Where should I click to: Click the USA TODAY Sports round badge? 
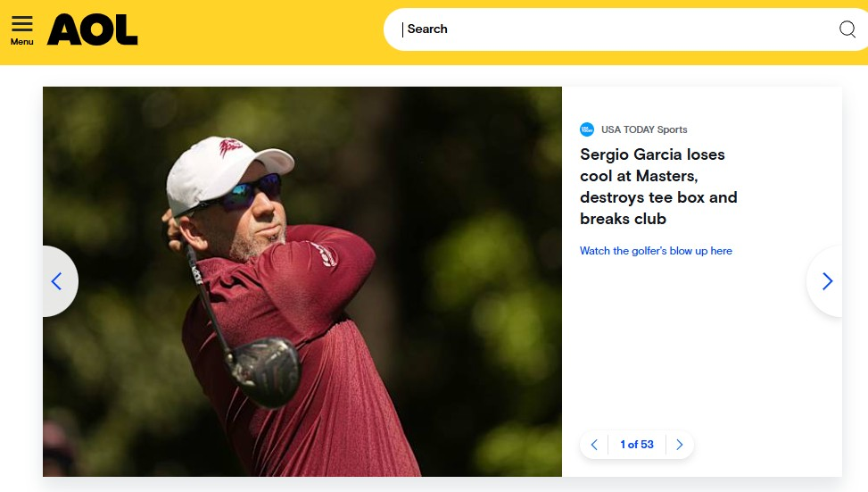(587, 129)
